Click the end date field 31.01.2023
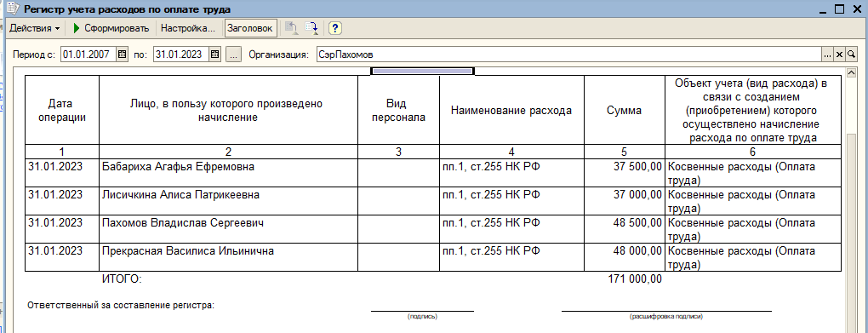Viewport: 868px width, 333px height. 181,55
